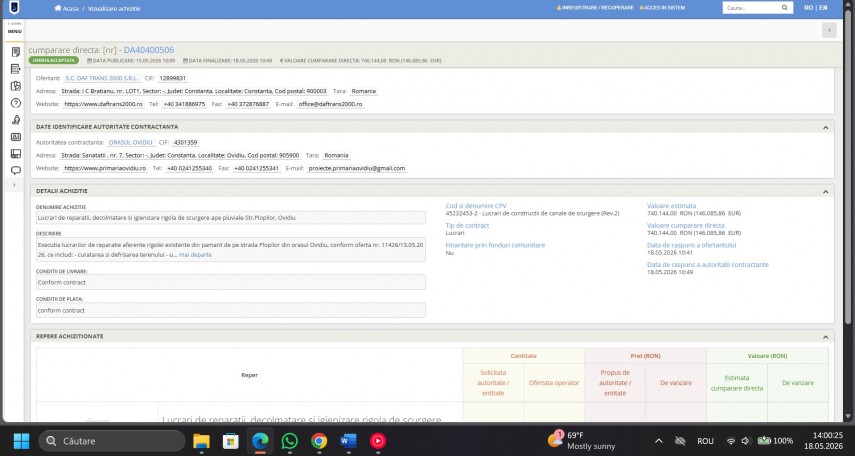Screen dimensions: 855x456
Task: Open INREGISTRARE / RECUPERARE link
Action: (x=595, y=8)
